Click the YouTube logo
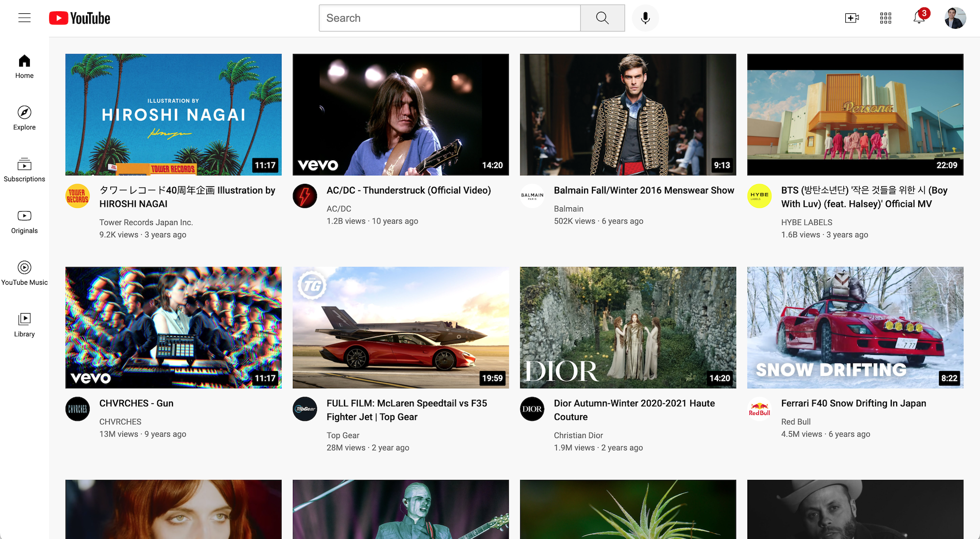The width and height of the screenshot is (980, 539). coord(80,18)
